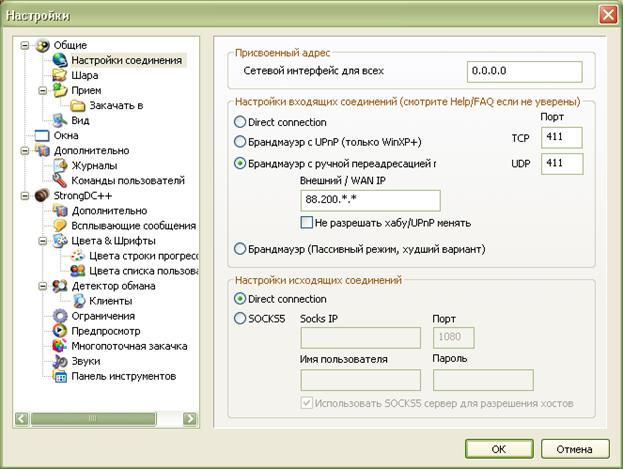Click the Панель инструментов icon
This screenshot has width=623, height=469.
click(60, 376)
